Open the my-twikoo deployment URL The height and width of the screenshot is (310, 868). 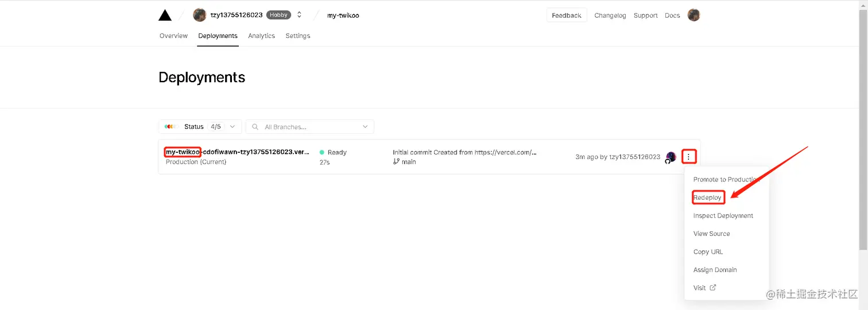tap(238, 152)
